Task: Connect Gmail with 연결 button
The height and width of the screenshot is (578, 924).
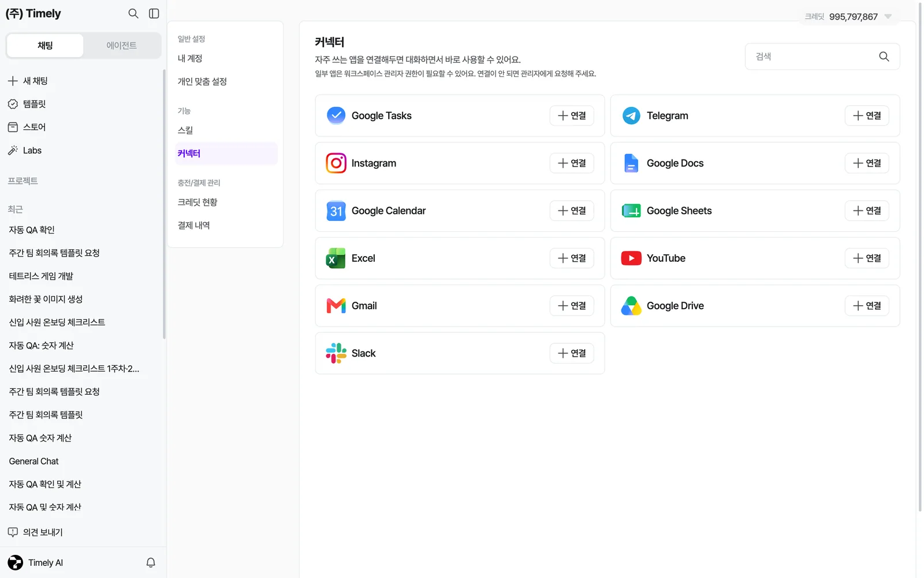Action: (x=572, y=306)
